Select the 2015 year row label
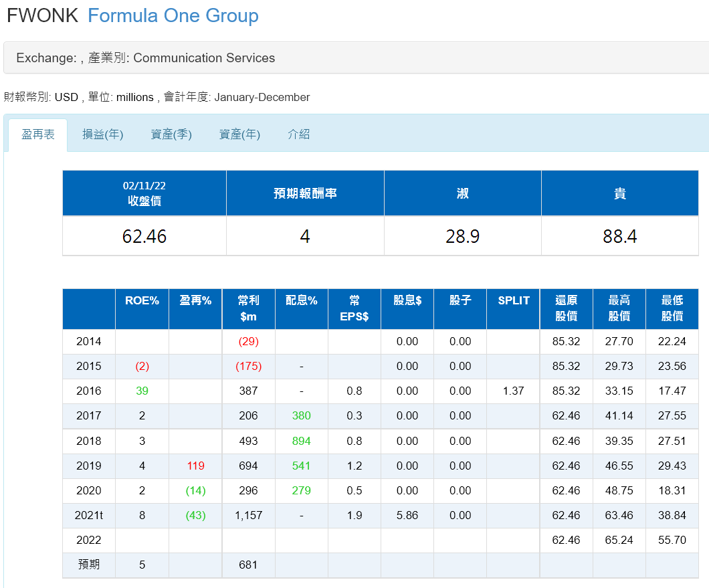This screenshot has width=709, height=588. tap(88, 367)
